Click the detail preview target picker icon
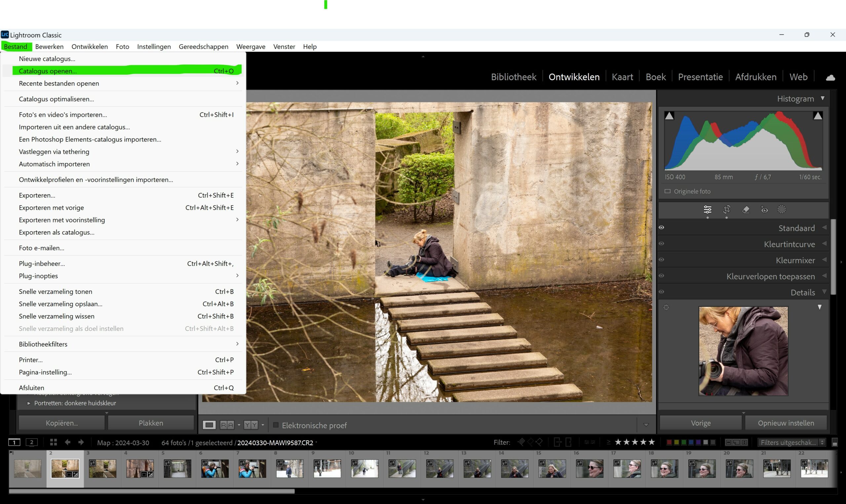Image resolution: width=846 pixels, height=504 pixels. coord(667,307)
